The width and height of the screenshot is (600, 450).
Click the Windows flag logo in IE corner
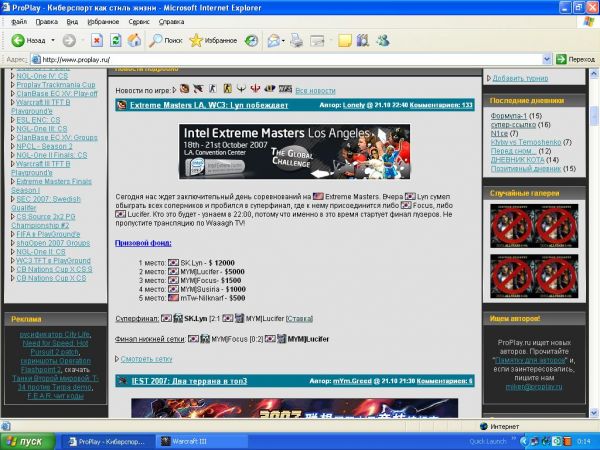tap(589, 22)
